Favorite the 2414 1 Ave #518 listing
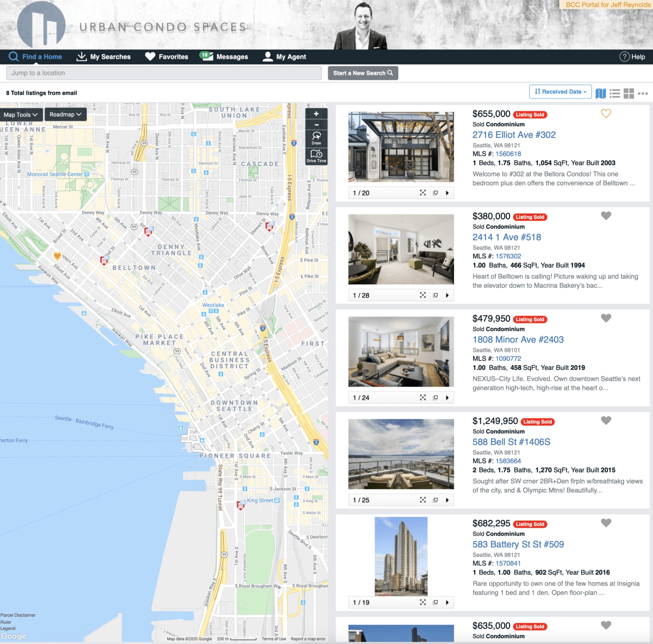 [606, 216]
